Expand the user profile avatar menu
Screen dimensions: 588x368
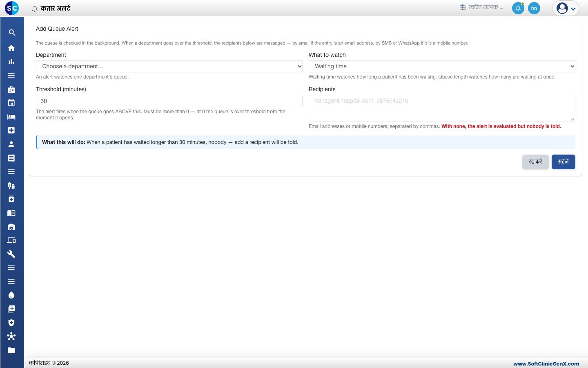566,8
